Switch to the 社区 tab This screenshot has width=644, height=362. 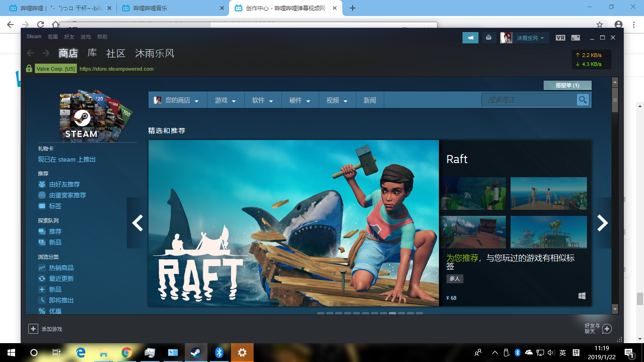pos(116,53)
